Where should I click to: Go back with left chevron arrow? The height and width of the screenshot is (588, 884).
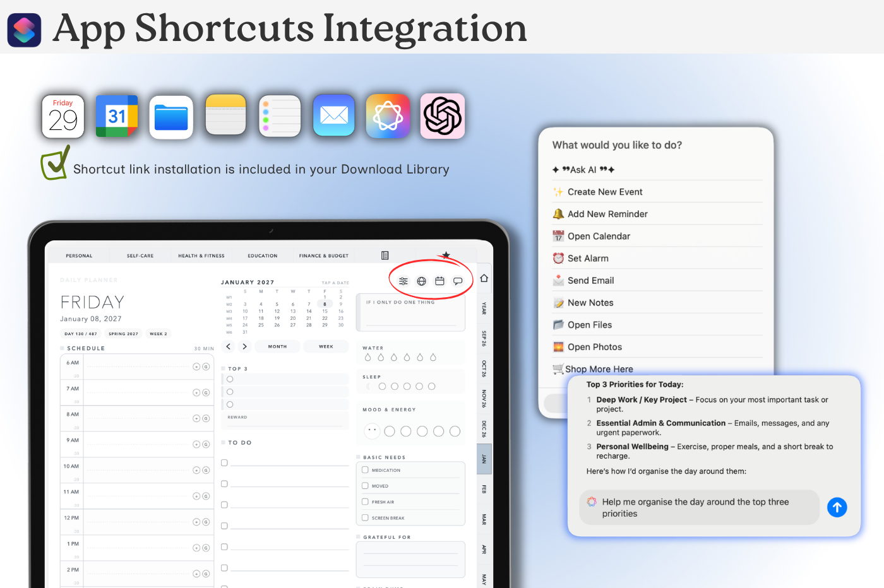[229, 346]
